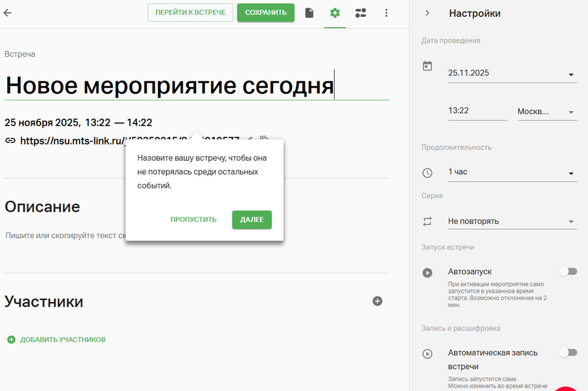Click the round plus icon beside Участники
The width and height of the screenshot is (588, 391).
tap(378, 301)
